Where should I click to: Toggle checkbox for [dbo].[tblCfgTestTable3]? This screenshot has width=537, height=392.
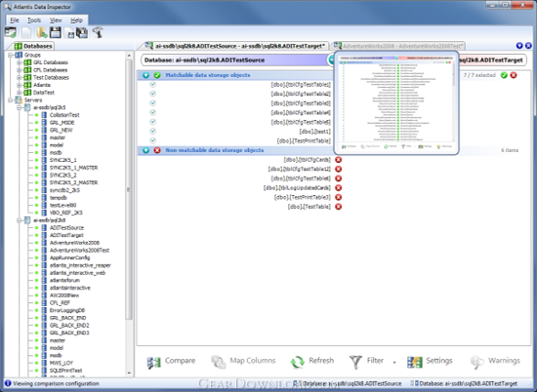(x=152, y=103)
